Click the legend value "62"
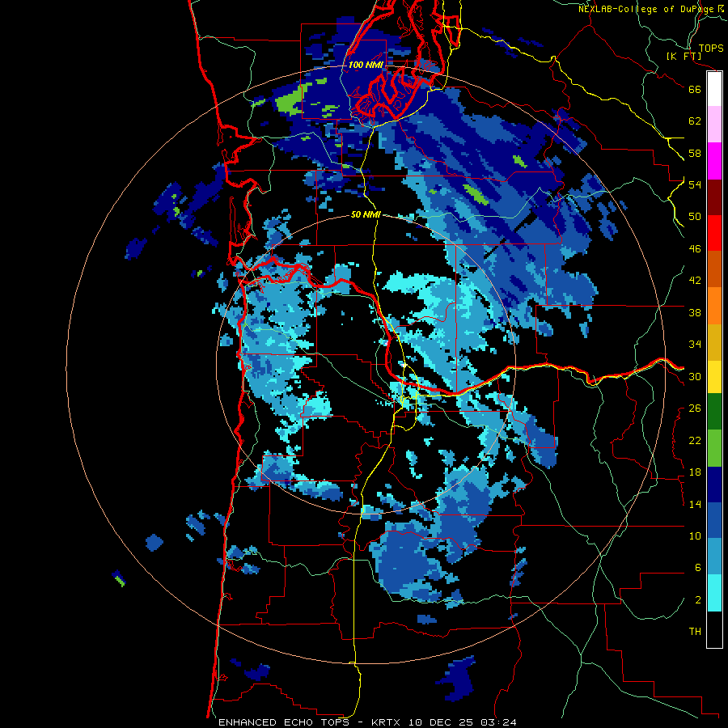Viewport: 728px width, 728px height. coord(695,121)
